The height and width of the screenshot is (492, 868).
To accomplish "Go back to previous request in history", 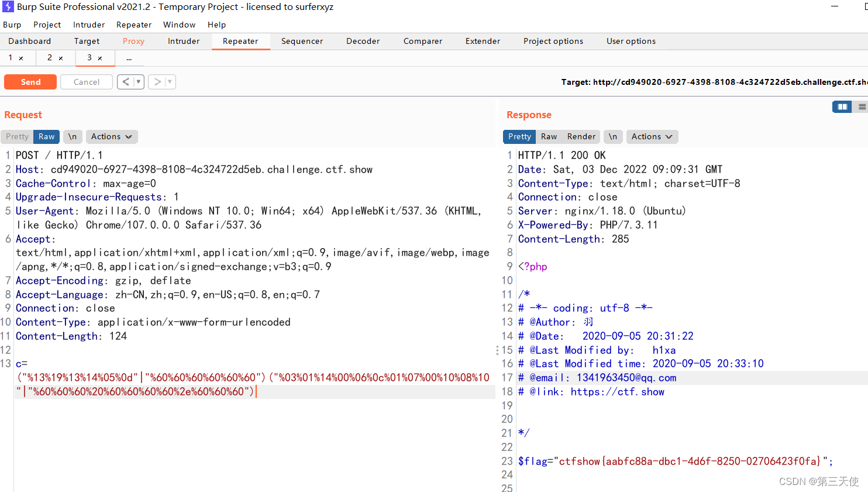I will (126, 82).
